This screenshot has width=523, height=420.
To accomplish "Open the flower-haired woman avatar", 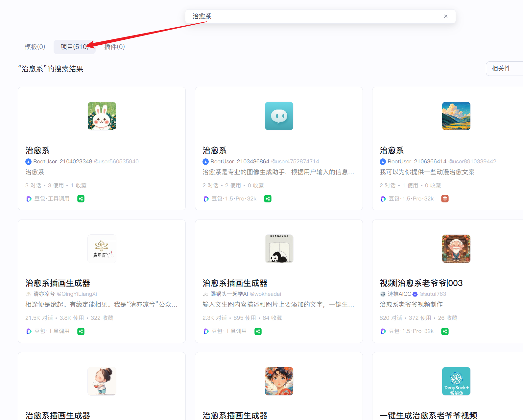I will [279, 381].
